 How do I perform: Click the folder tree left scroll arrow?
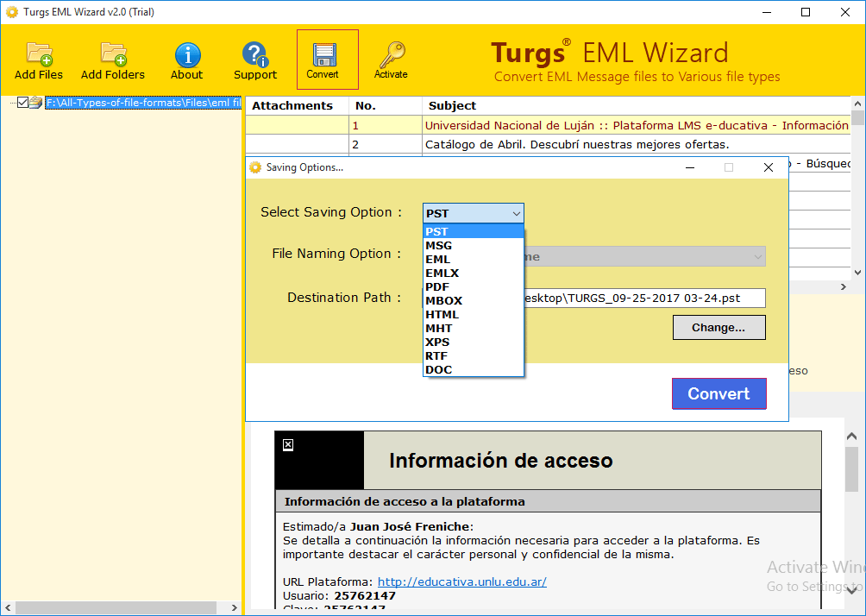click(8, 607)
